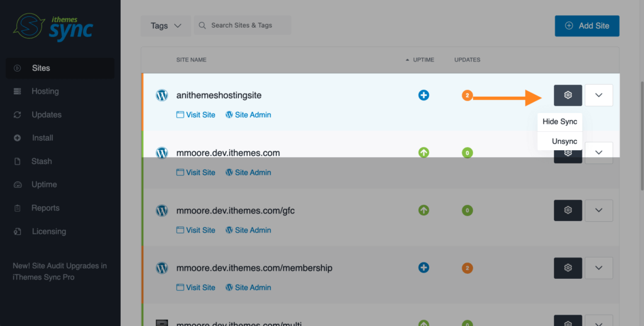Sort by the Site Name column
The width and height of the screenshot is (644, 326).
(191, 60)
